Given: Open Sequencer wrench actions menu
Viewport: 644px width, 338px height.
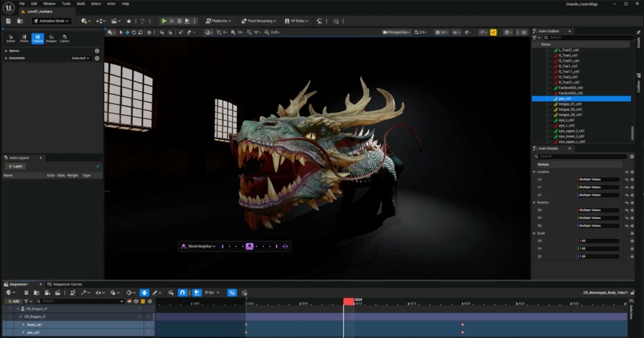Looking at the screenshot, I should point(85,293).
